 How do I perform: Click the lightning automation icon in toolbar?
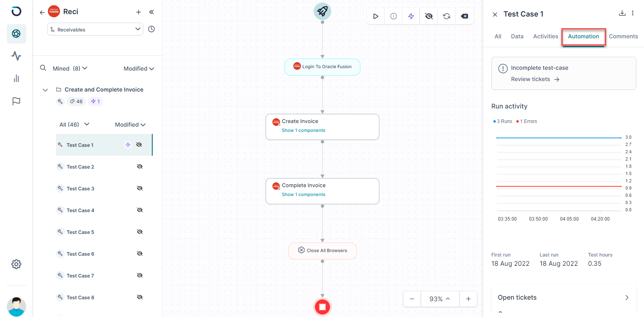click(x=411, y=16)
